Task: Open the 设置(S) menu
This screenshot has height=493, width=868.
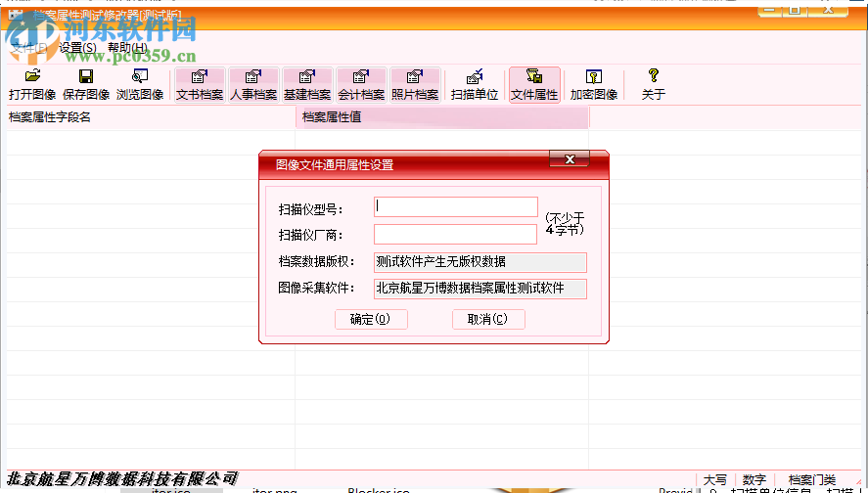Action: (77, 48)
